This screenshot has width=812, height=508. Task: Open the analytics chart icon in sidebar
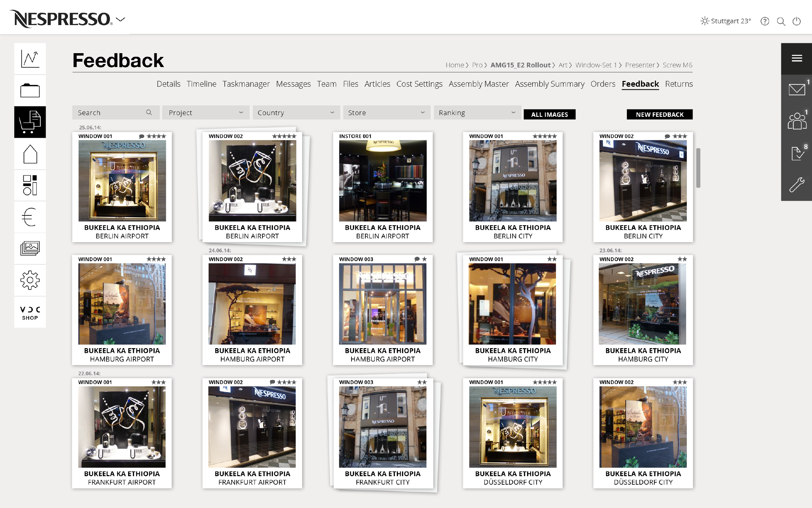pyautogui.click(x=30, y=59)
